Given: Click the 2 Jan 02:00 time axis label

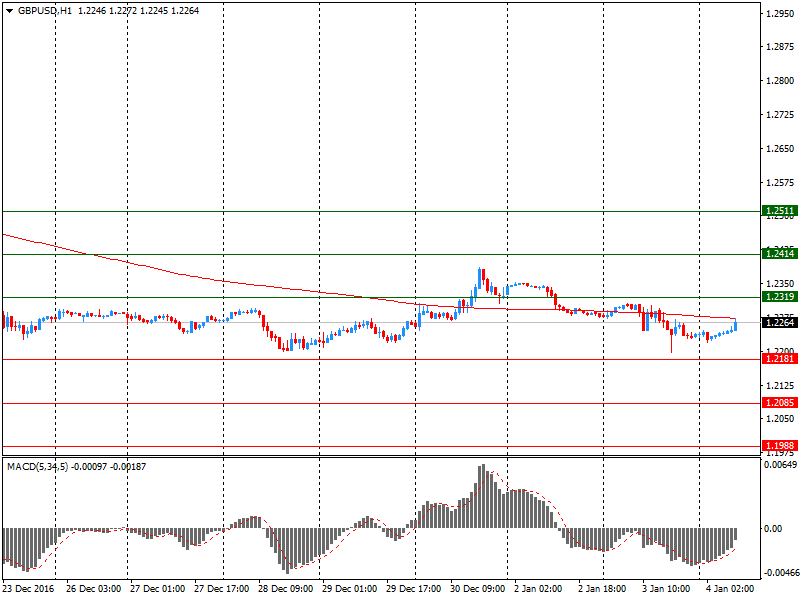Looking at the screenshot, I should pos(538,589).
